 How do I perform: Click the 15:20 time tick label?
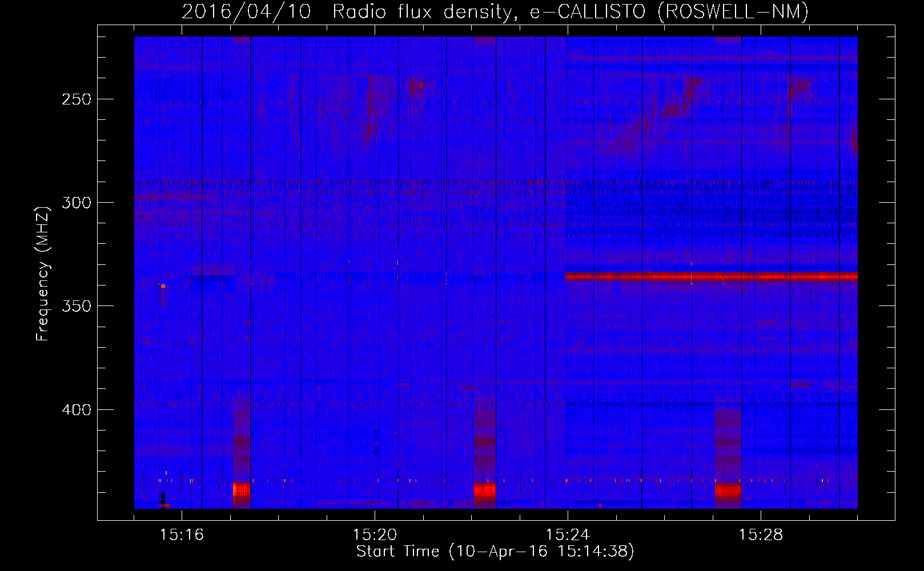point(375,535)
